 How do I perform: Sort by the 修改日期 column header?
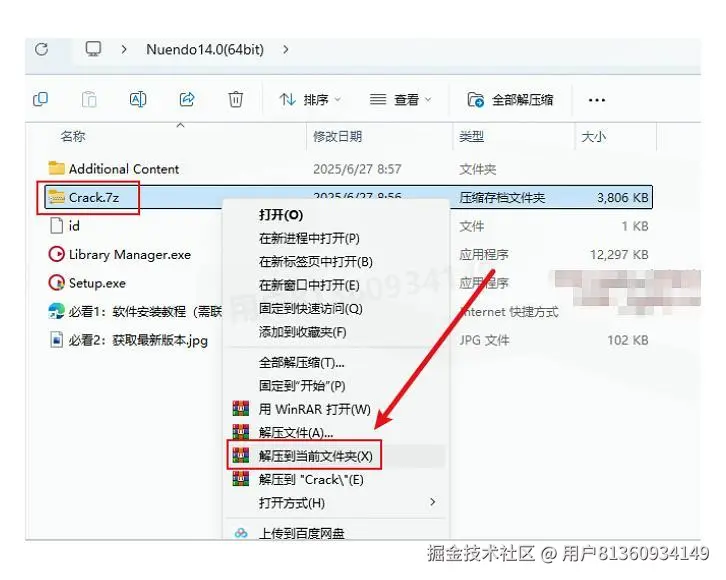338,137
